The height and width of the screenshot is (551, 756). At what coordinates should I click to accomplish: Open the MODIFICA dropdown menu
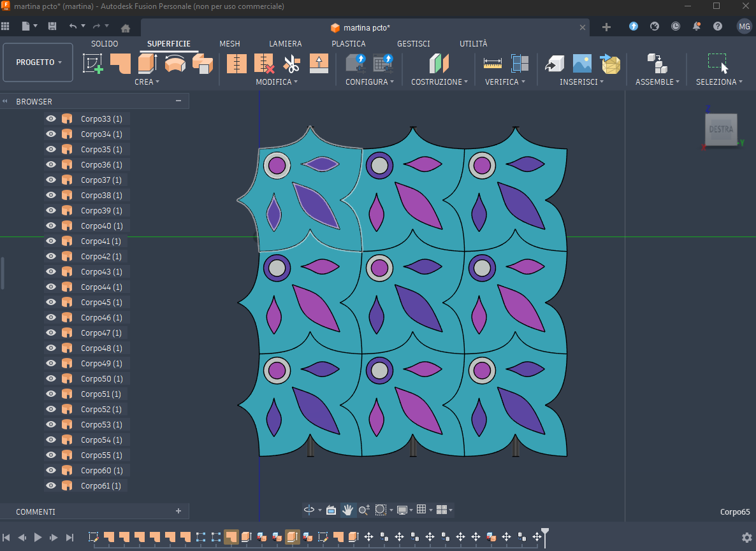coord(277,82)
